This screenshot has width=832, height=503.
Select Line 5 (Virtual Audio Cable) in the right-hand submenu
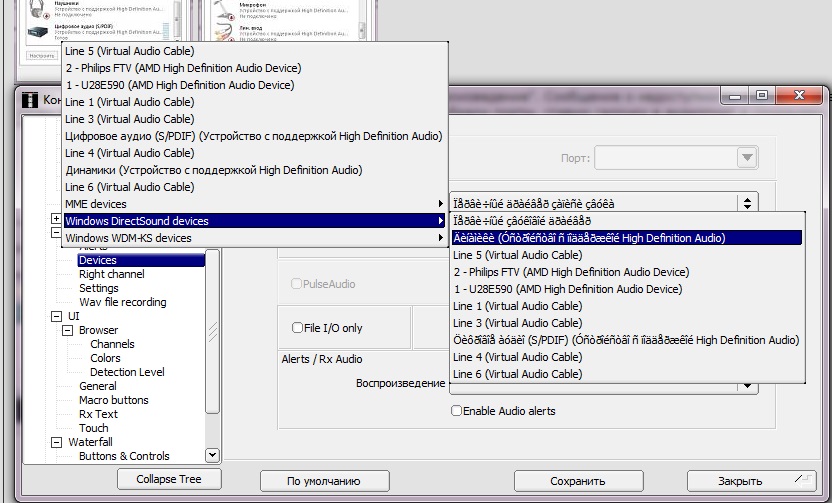pos(517,255)
